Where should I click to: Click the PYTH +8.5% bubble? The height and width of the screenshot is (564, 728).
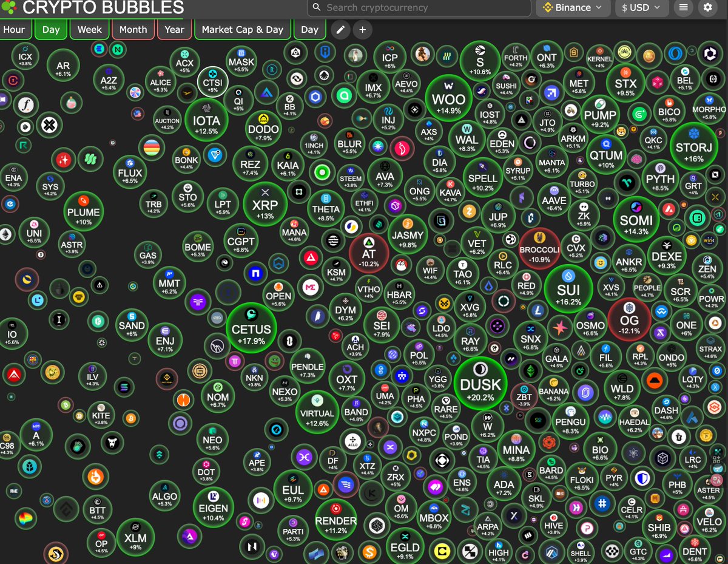click(660, 178)
